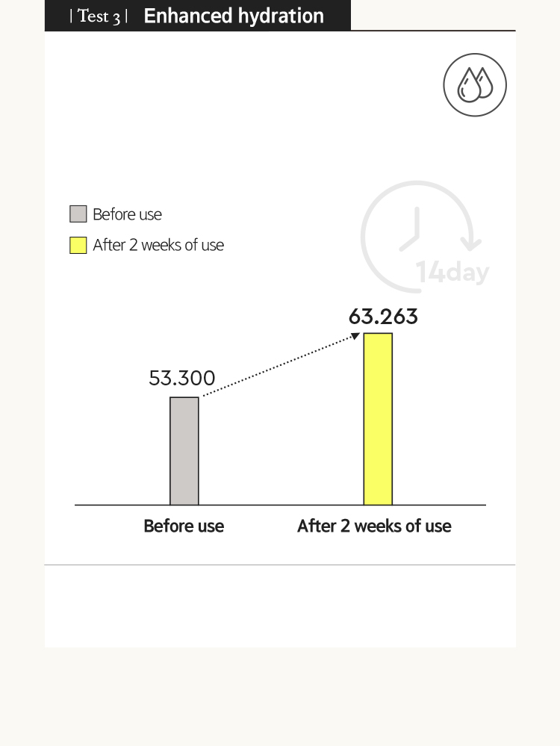Click the gray Before use legend swatch

click(78, 214)
